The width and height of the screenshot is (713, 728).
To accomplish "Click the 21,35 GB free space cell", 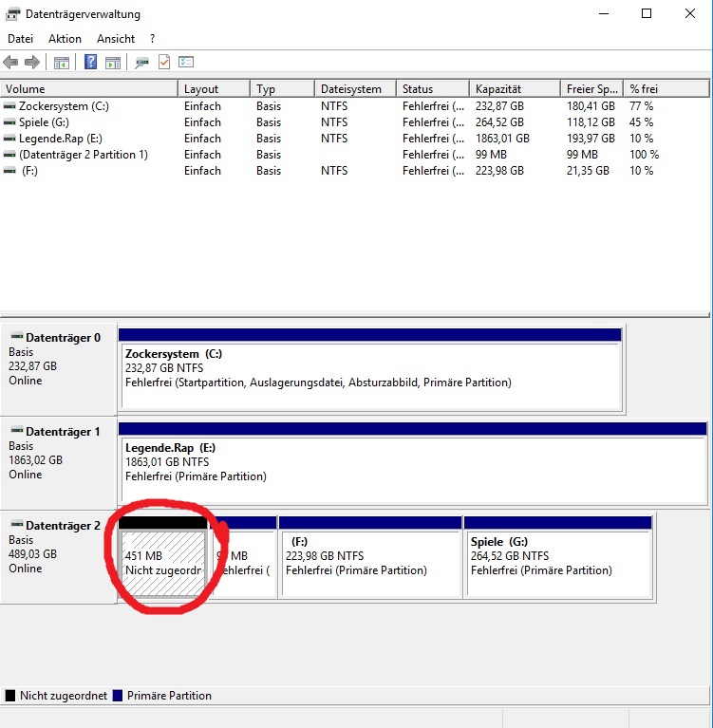I will [x=588, y=171].
